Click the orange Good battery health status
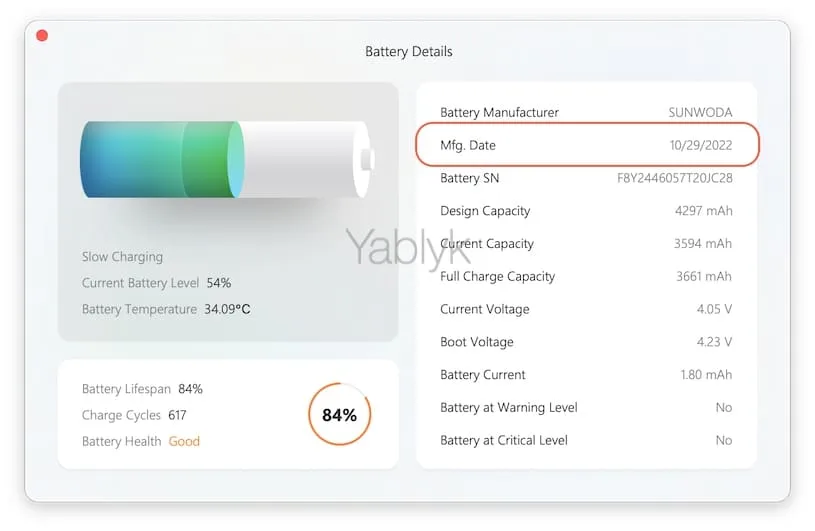 pyautogui.click(x=184, y=441)
